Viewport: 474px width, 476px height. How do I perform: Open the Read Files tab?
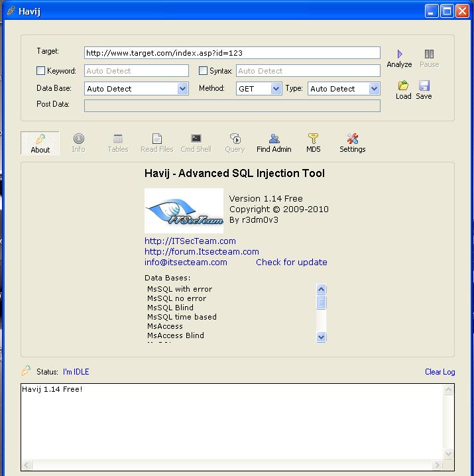(156, 143)
